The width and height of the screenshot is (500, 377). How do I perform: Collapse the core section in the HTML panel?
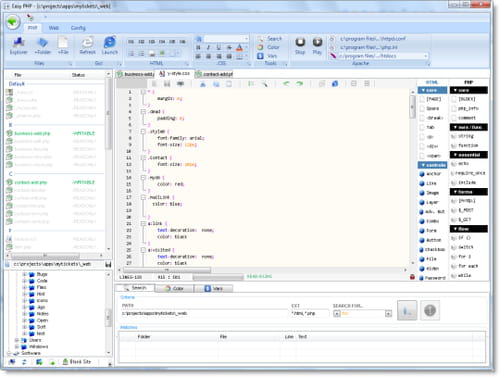tap(432, 90)
